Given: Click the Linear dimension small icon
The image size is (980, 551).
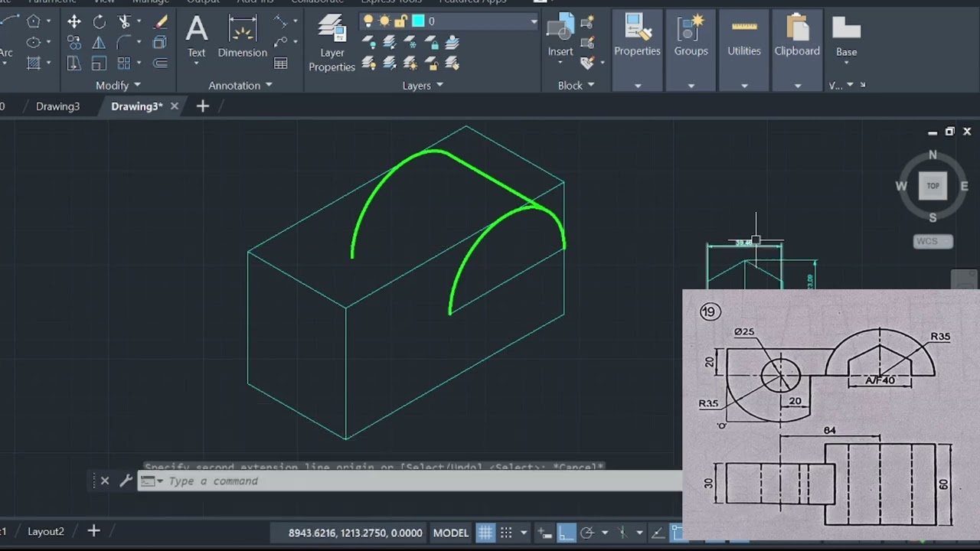Looking at the screenshot, I should pos(281,21).
